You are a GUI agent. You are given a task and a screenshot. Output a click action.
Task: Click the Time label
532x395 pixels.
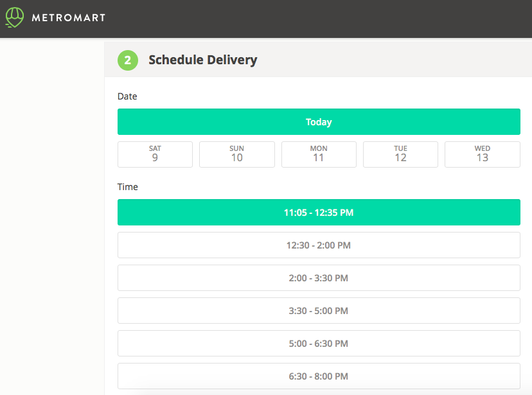128,187
